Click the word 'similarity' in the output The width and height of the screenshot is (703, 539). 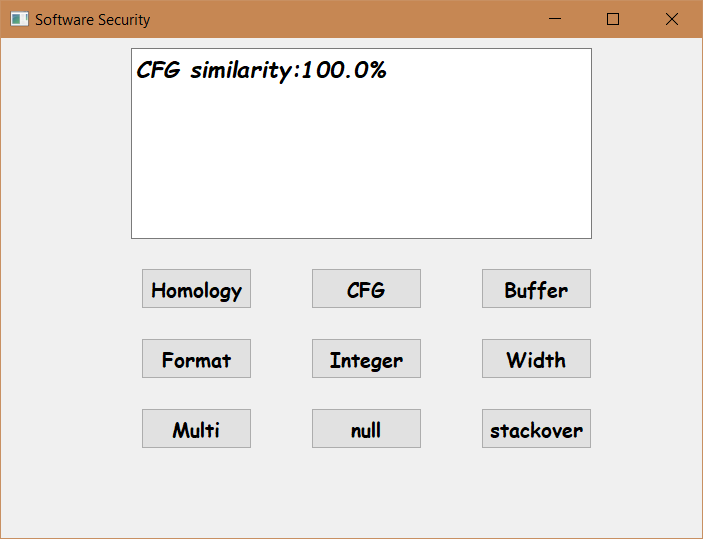(x=241, y=71)
